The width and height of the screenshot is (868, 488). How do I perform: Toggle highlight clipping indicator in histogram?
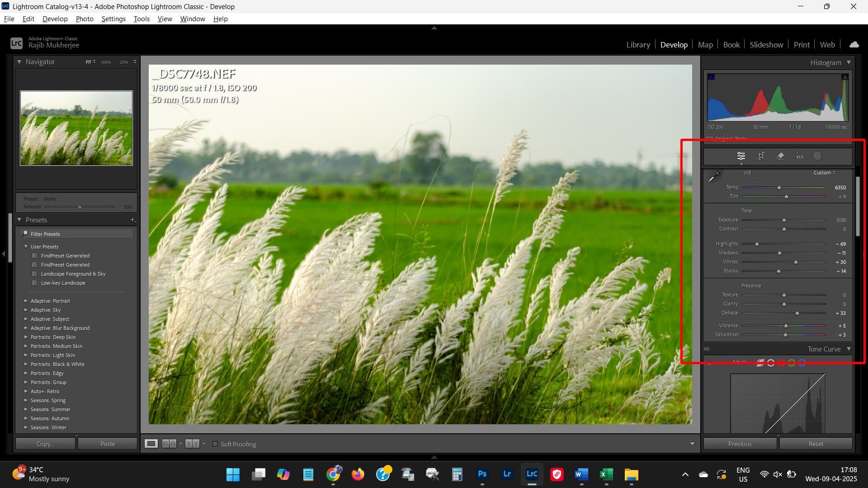(844, 77)
